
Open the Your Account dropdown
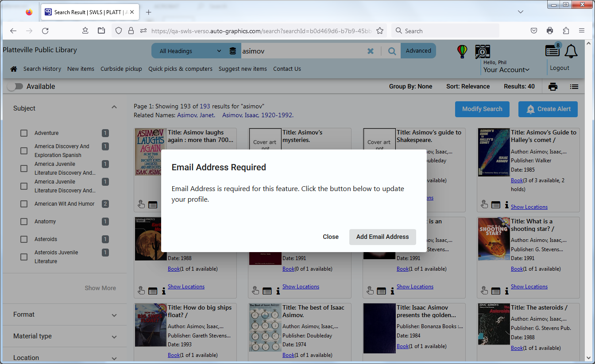click(x=506, y=69)
